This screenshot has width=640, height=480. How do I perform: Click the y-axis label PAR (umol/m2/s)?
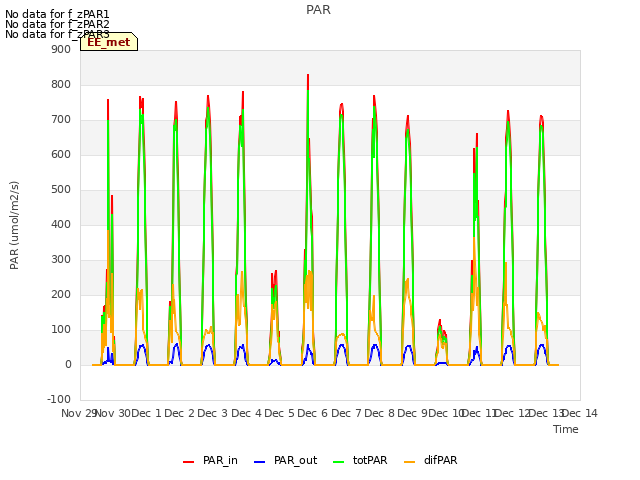pyautogui.click(x=14, y=225)
